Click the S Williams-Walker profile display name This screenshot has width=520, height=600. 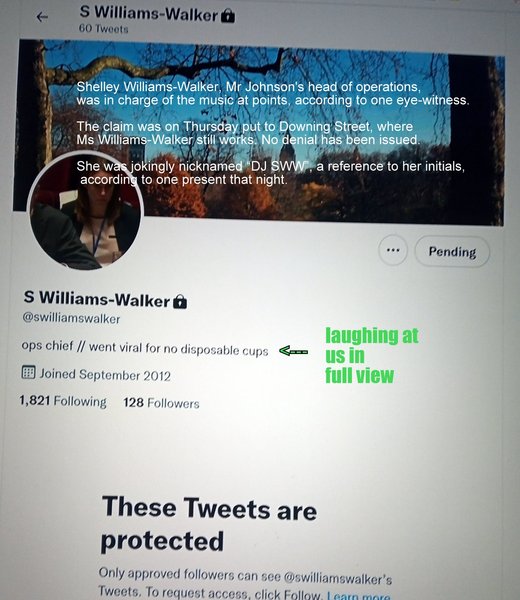coord(97,298)
